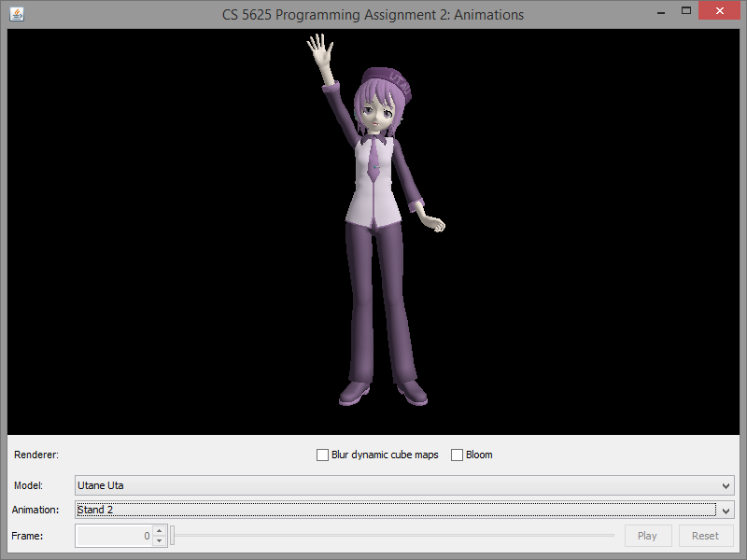Minimize the animation assignment window
This screenshot has width=747, height=560.
660,12
